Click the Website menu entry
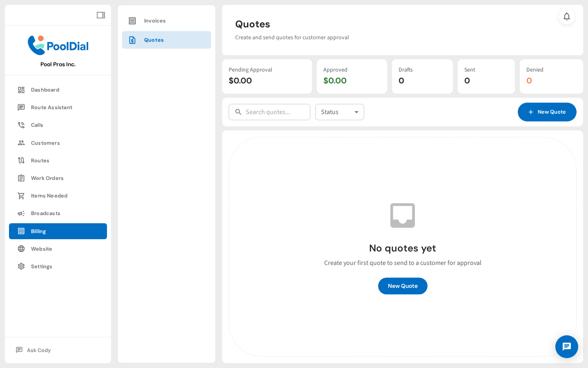 (x=41, y=249)
